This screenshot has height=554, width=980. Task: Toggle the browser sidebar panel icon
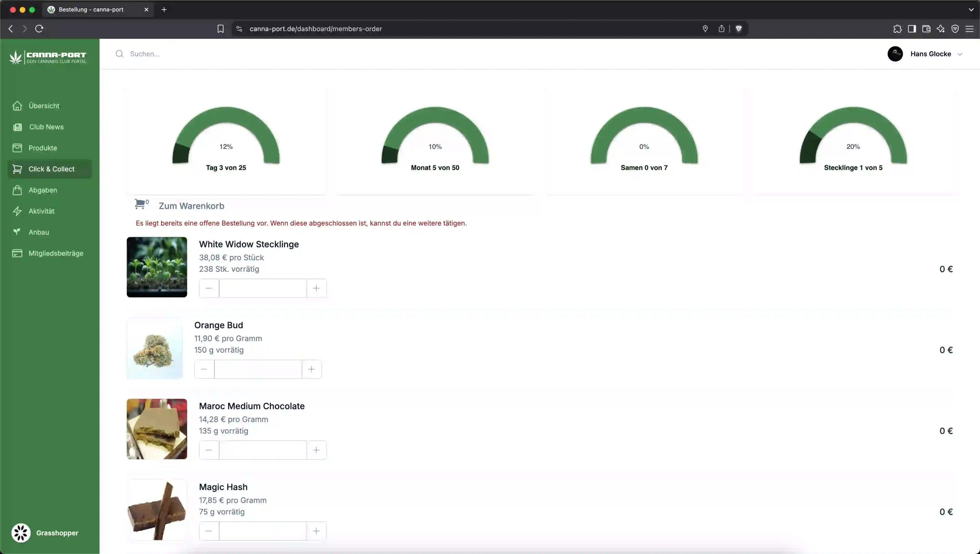(912, 29)
